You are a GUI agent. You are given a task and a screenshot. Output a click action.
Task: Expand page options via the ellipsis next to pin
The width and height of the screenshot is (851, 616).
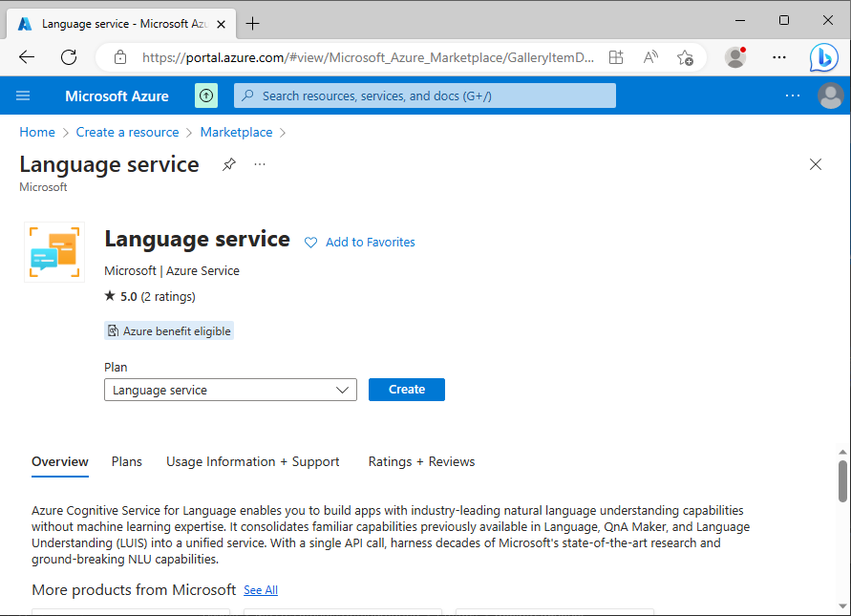(259, 164)
